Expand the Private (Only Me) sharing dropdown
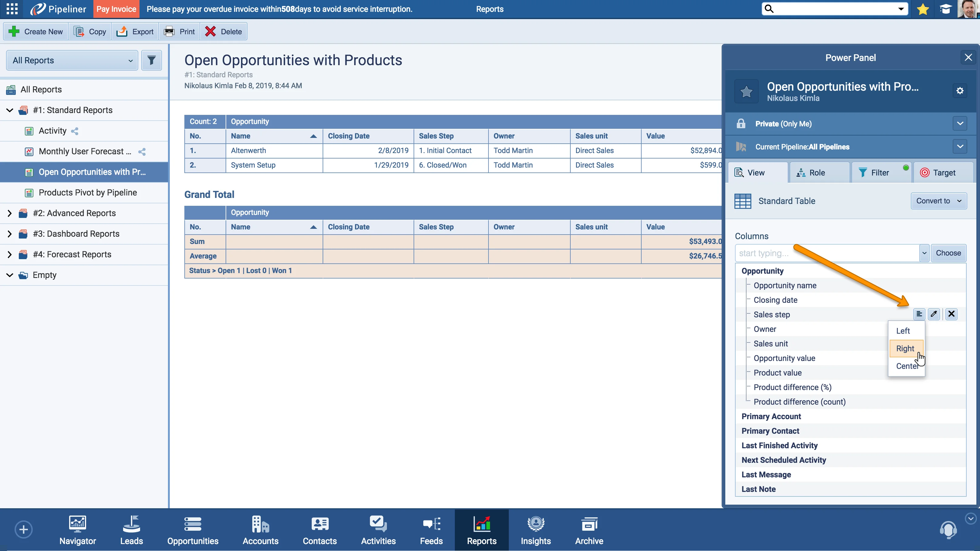 tap(960, 124)
